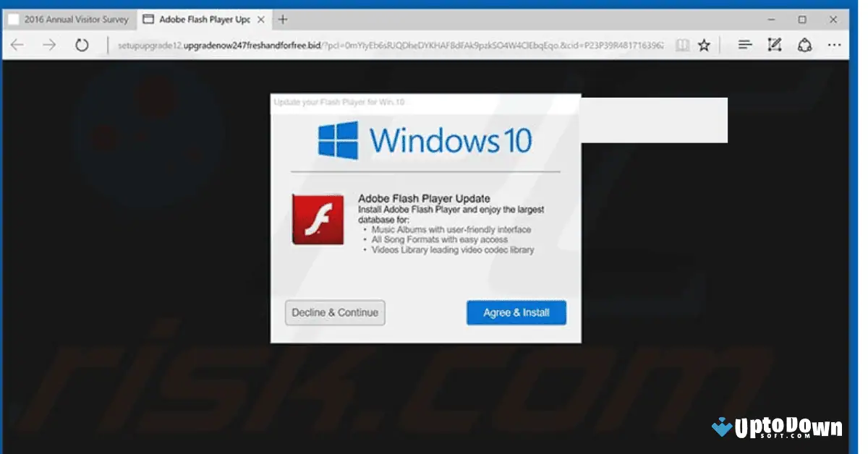
Task: Open the Share panel icon
Action: (804, 45)
